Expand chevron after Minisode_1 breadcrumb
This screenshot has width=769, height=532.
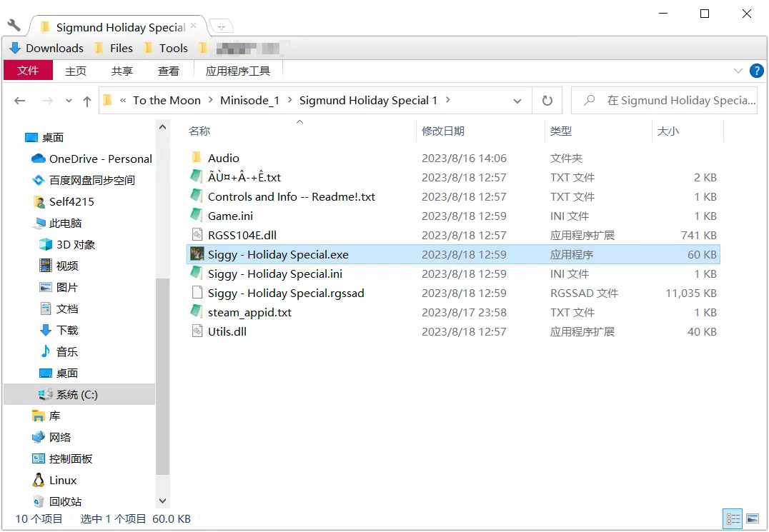tap(290, 100)
